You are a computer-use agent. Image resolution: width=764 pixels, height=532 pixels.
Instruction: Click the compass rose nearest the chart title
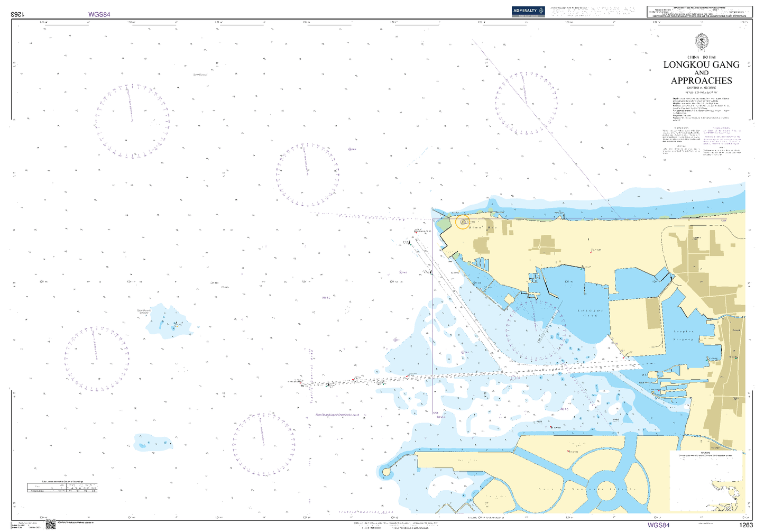(527, 104)
